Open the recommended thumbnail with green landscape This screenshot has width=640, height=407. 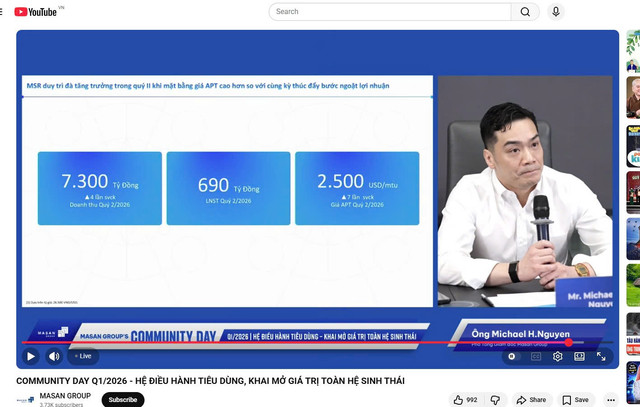(633, 285)
